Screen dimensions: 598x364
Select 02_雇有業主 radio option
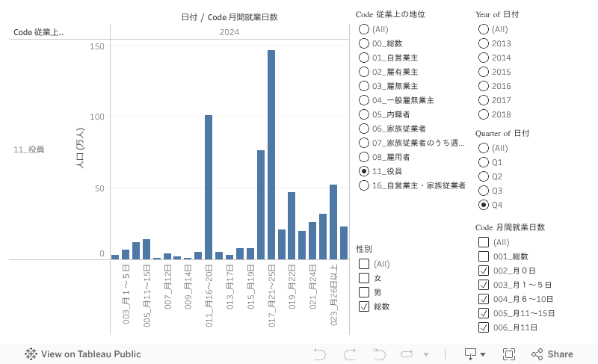click(x=364, y=72)
